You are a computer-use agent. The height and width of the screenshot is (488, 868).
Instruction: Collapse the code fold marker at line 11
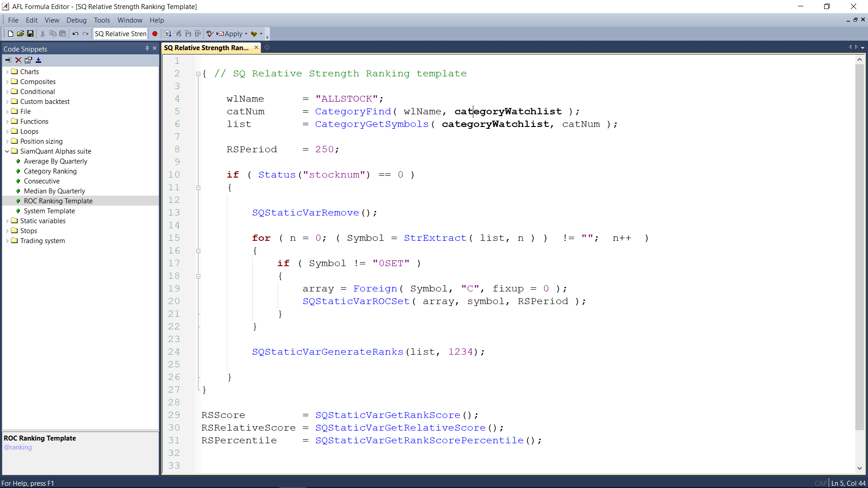coord(198,188)
